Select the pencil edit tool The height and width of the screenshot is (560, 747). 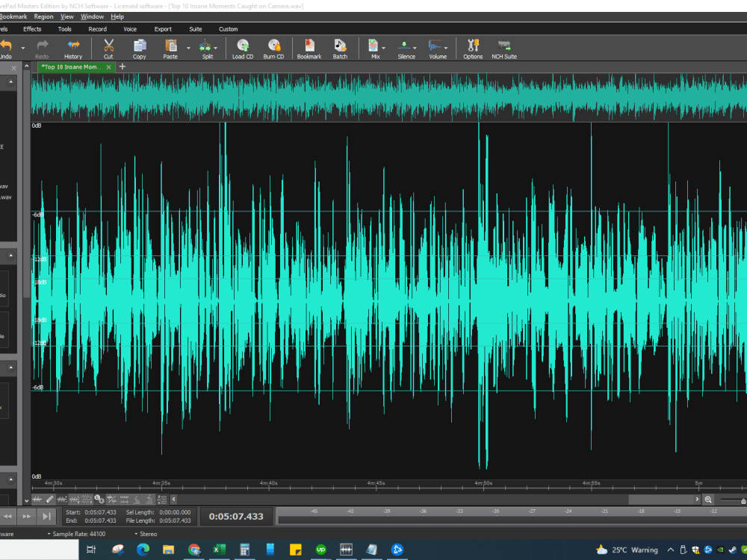coord(49,499)
